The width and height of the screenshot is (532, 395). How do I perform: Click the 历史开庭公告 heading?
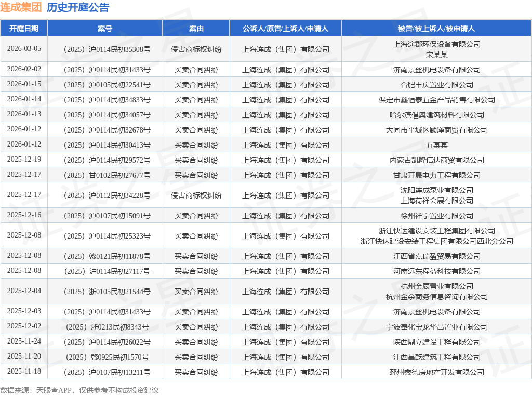(78, 7)
